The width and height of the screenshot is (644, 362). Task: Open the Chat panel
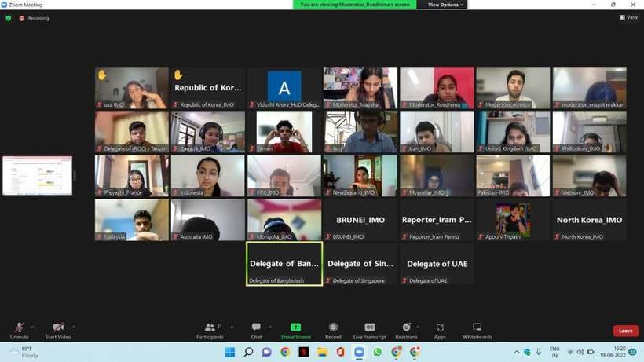pyautogui.click(x=256, y=327)
